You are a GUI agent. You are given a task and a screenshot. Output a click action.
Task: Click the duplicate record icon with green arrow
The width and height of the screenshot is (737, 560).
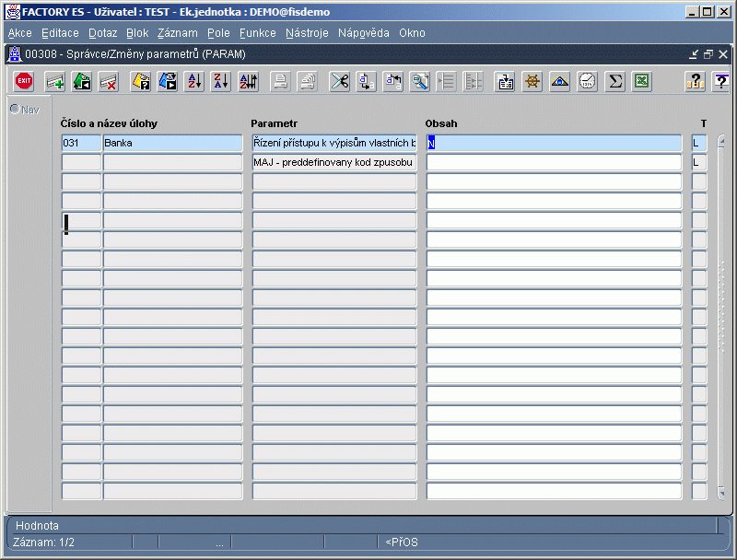tap(82, 82)
